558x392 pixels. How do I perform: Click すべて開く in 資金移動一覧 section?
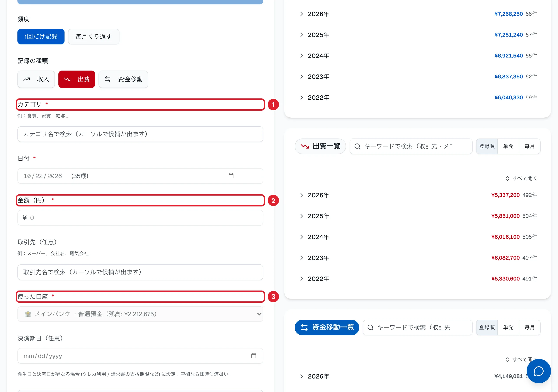click(x=521, y=360)
